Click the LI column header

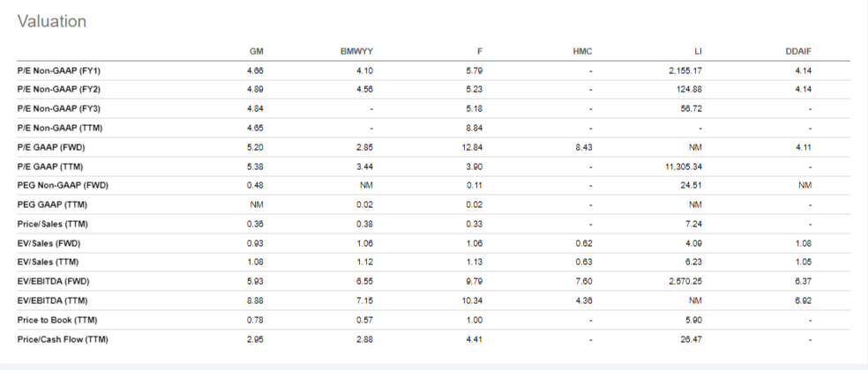tap(698, 51)
